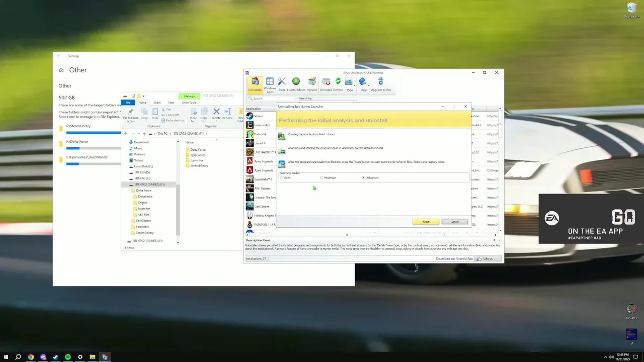This screenshot has height=362, width=644.
Task: Select 110 SSD (D:) in navigation pane
Action: click(x=139, y=172)
